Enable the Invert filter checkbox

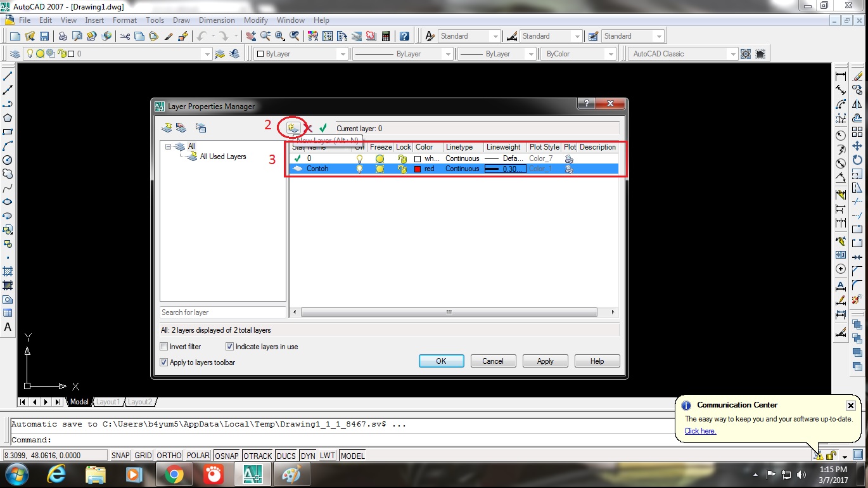point(163,346)
